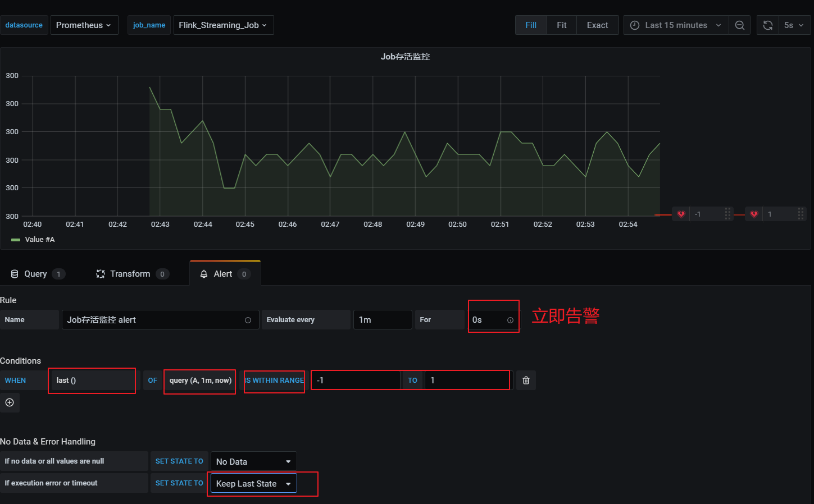
Task: Switch to the Query tab
Action: click(38, 274)
